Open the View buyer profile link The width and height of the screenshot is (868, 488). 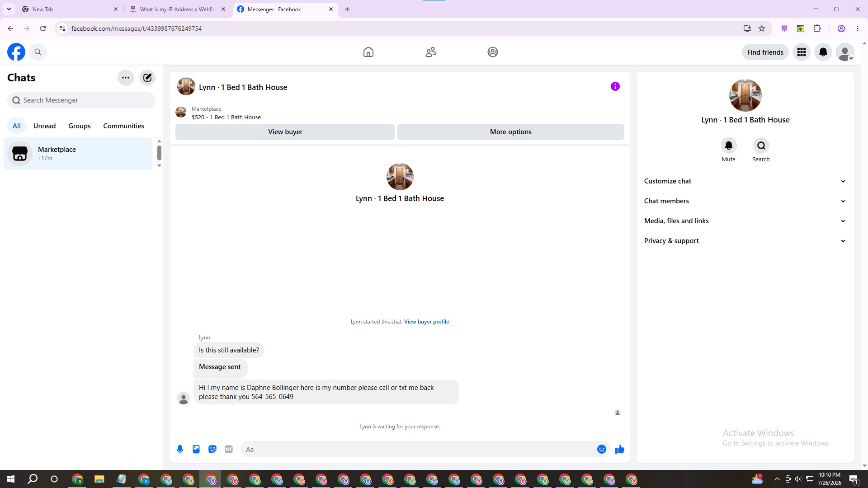tap(426, 322)
